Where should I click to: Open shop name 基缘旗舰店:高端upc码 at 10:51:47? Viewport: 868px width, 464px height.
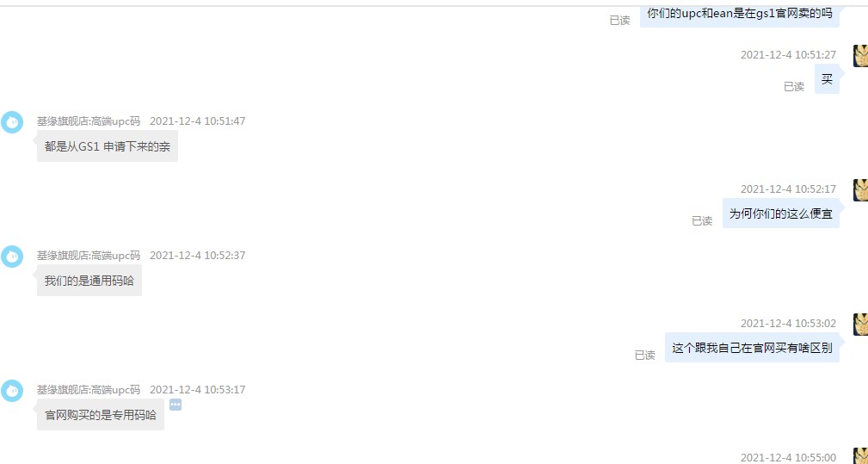(x=89, y=121)
